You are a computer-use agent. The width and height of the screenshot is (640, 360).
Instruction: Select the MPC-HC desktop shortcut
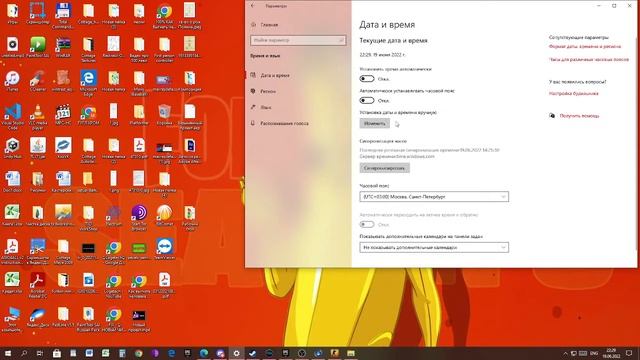pyautogui.click(x=63, y=115)
